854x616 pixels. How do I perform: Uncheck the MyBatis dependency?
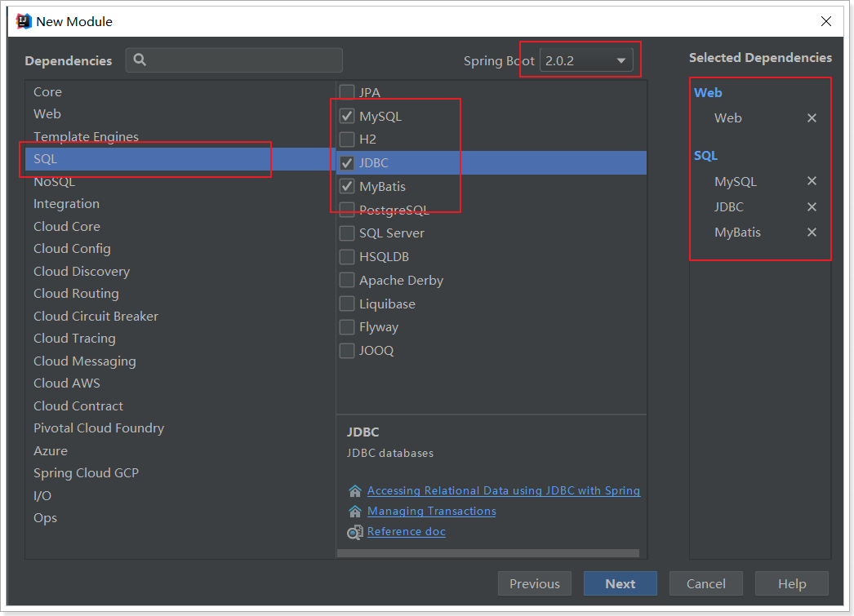pos(347,186)
